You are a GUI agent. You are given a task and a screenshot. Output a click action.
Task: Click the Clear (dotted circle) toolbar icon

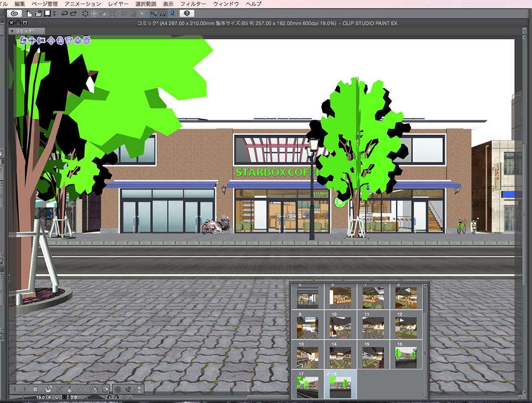click(85, 14)
